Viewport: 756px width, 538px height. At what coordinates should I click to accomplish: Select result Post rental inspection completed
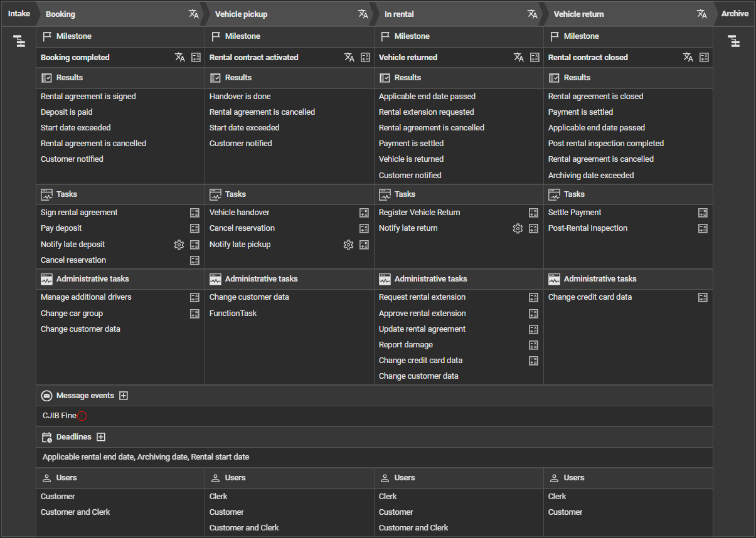(606, 144)
